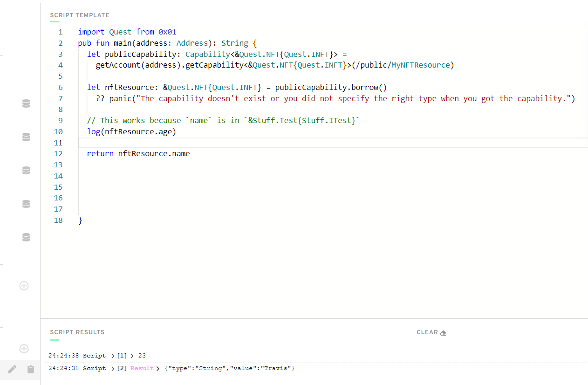This screenshot has width=588, height=385.
Task: Click the 'import Quest from 0x01' line
Action: tap(127, 32)
